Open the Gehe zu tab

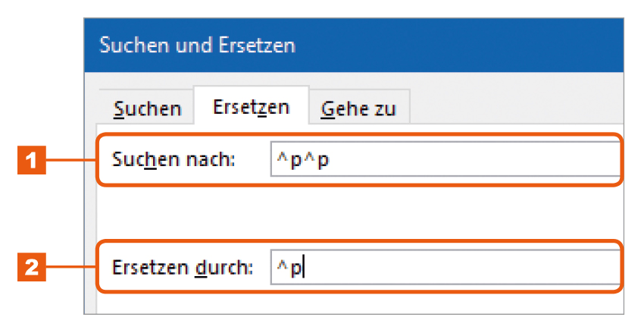click(359, 107)
